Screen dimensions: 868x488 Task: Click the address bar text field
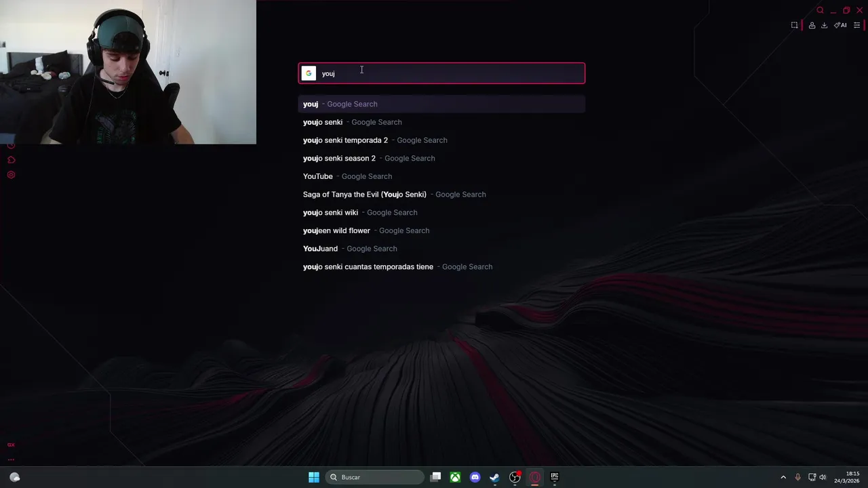441,73
